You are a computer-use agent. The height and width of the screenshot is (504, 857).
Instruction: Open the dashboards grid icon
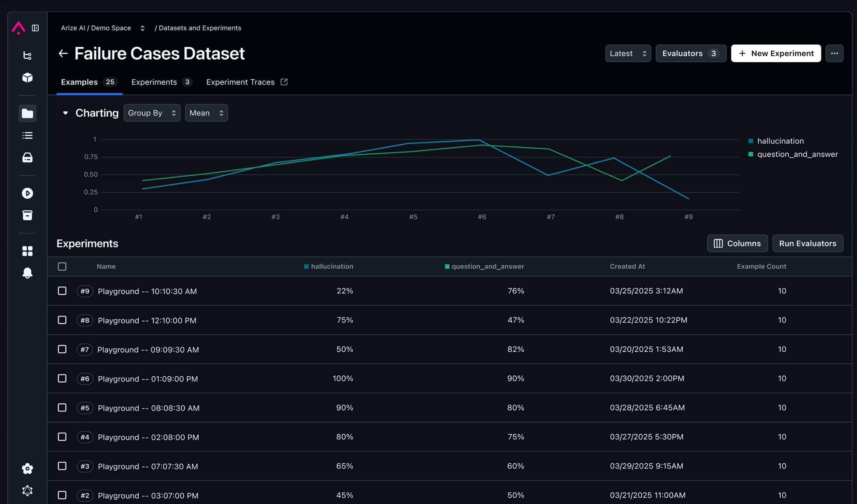pos(27,251)
